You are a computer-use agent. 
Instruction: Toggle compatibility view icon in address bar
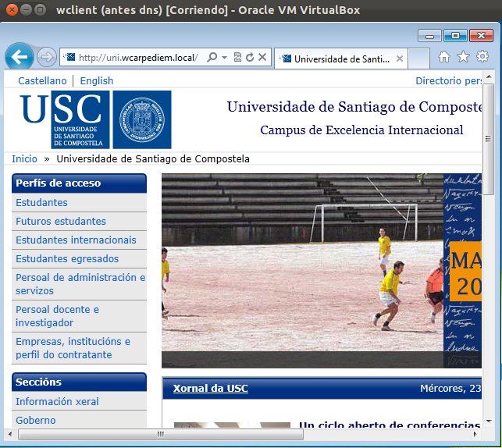pyautogui.click(x=237, y=57)
